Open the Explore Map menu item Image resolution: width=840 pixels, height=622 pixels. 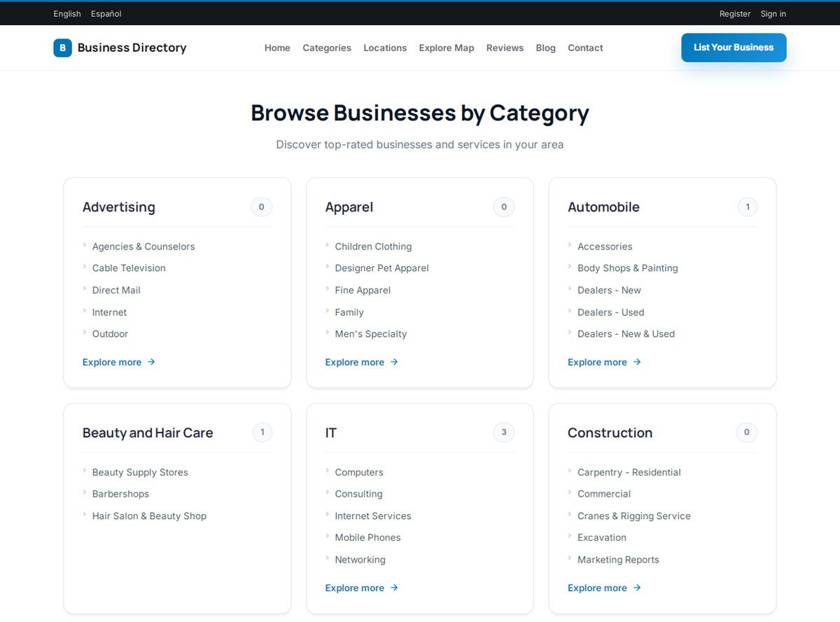click(447, 48)
